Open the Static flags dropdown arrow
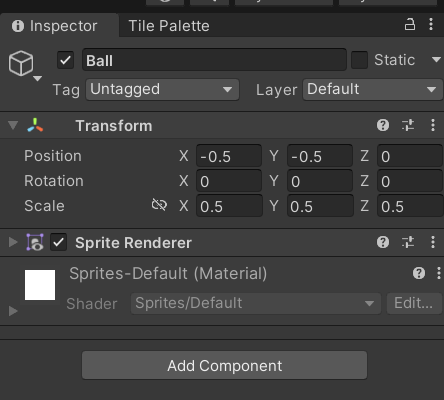 tap(436, 60)
